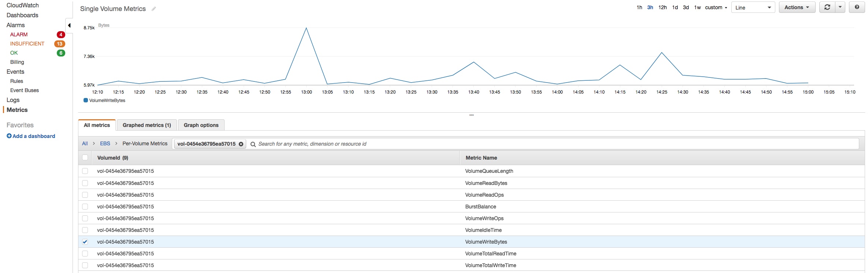Expand the Actions dropdown menu

[797, 7]
